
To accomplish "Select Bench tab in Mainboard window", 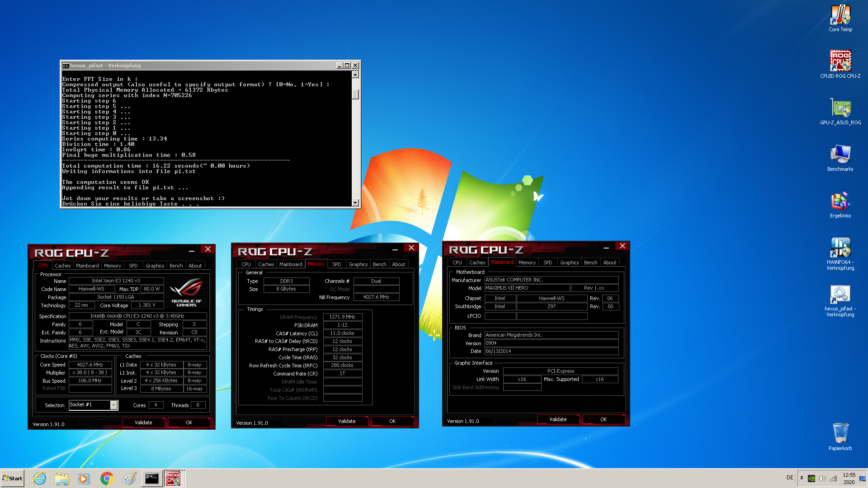I will [591, 263].
